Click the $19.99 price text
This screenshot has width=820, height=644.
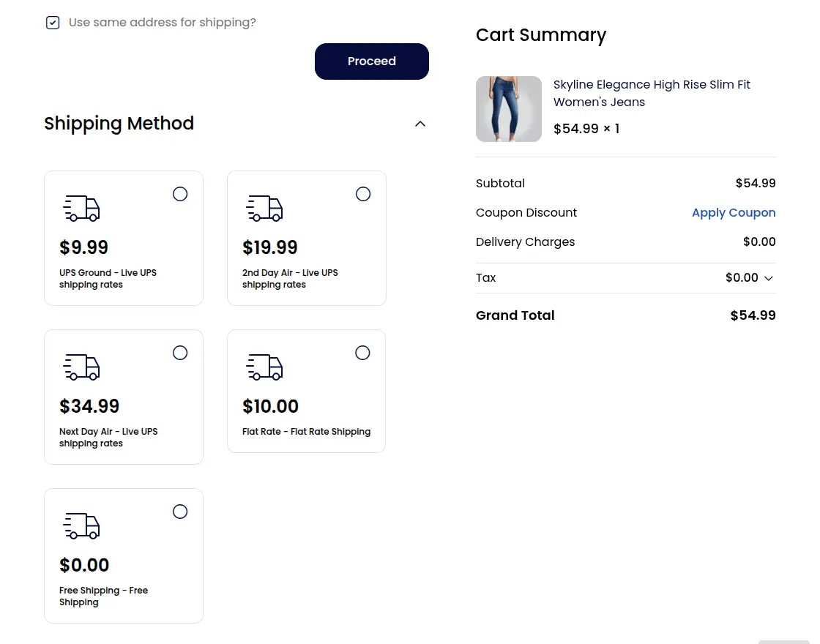tap(270, 247)
